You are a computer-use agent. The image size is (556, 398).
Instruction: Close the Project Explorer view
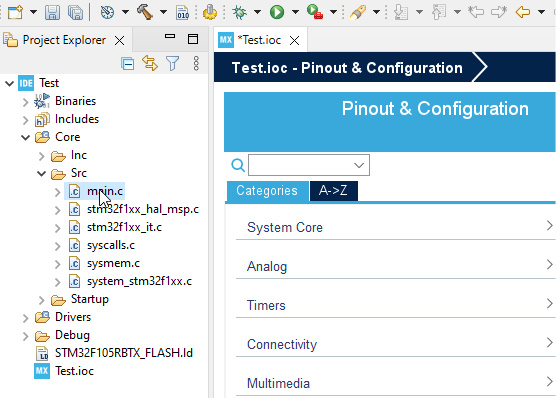119,40
